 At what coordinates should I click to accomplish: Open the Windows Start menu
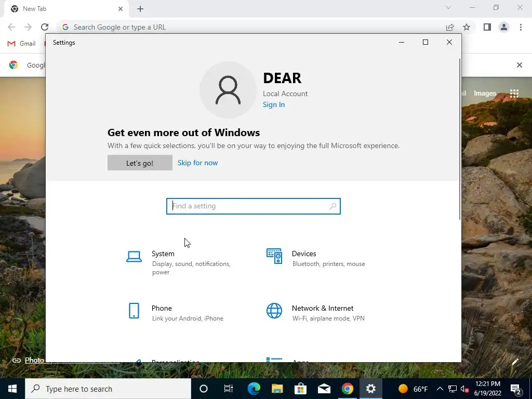click(x=12, y=389)
